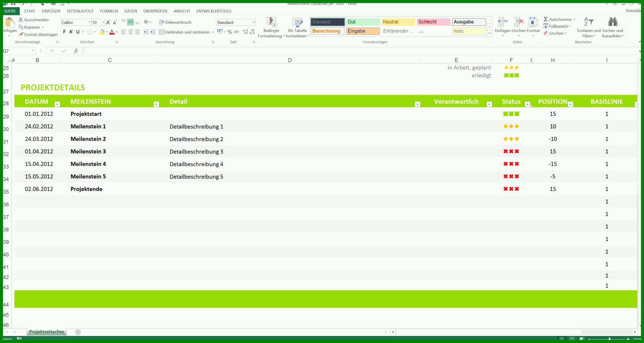
Task: Switch to DATEN tab
Action: [x=131, y=11]
